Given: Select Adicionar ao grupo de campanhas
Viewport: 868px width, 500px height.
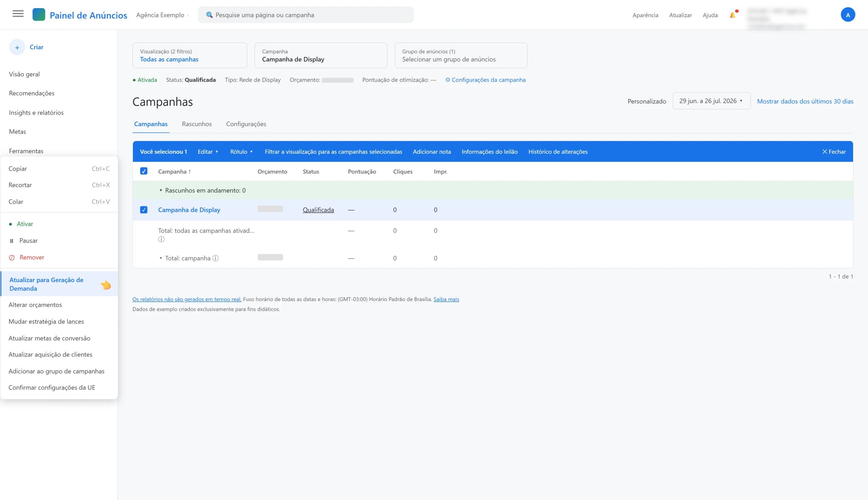Looking at the screenshot, I should (59, 372).
